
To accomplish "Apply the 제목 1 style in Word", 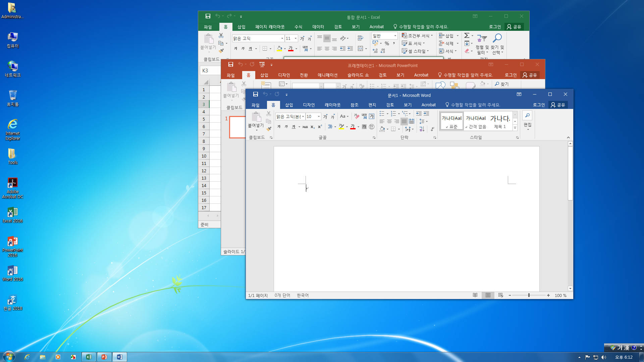I will [500, 121].
